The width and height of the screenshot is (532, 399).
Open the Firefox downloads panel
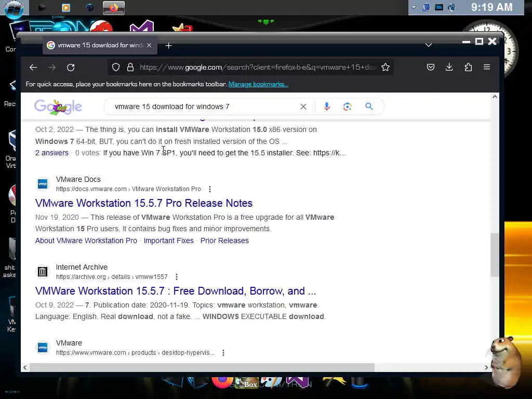449,67
